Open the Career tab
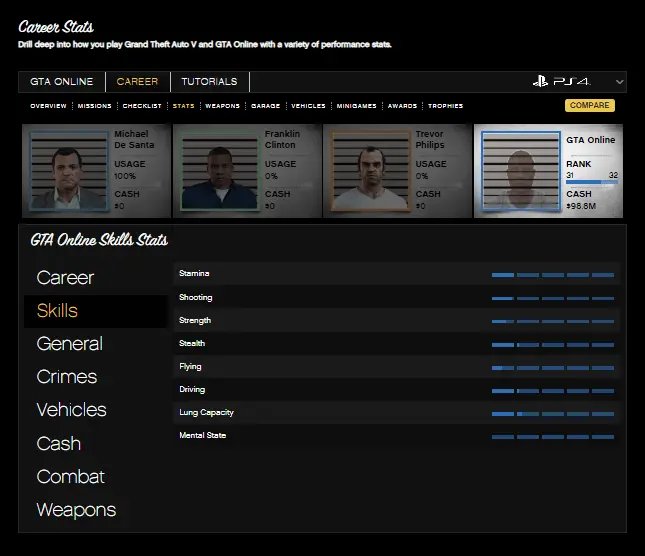Viewport: 645px width, 556px height. tap(137, 82)
